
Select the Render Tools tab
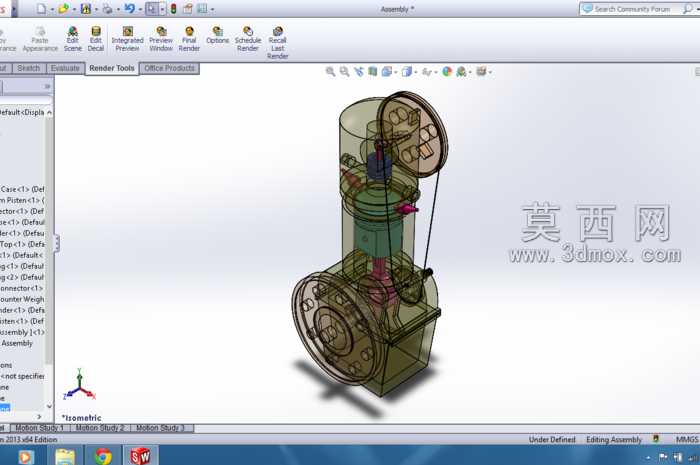112,68
